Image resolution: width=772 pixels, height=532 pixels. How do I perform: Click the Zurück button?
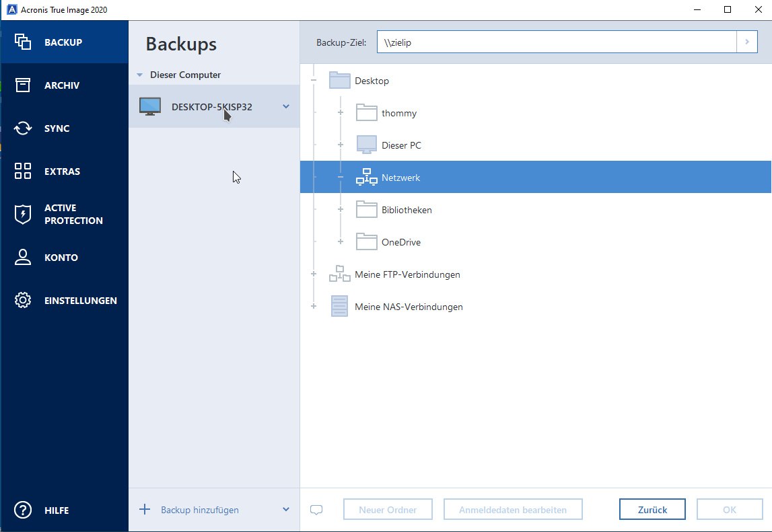pyautogui.click(x=652, y=509)
